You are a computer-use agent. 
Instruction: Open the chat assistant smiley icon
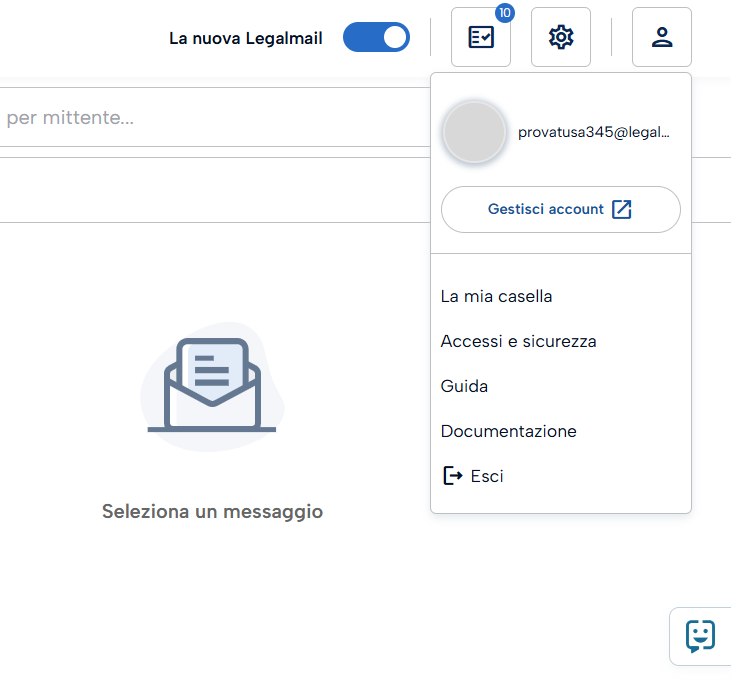point(700,636)
